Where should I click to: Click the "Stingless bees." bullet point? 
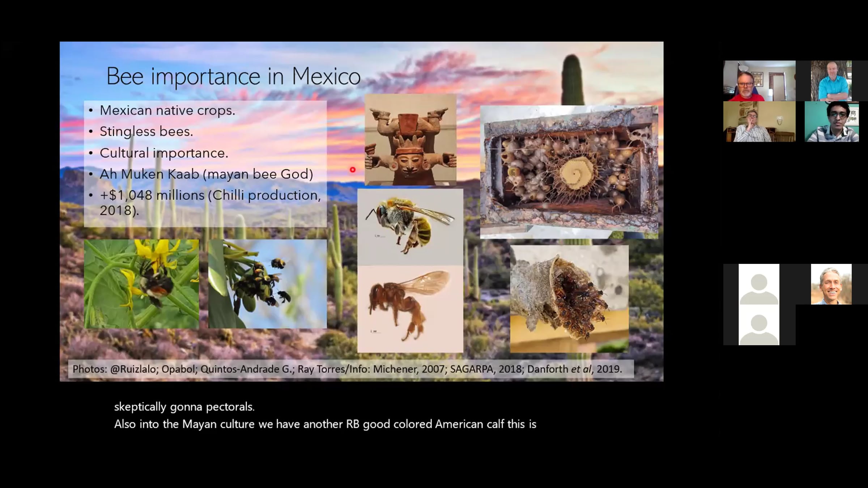point(146,132)
